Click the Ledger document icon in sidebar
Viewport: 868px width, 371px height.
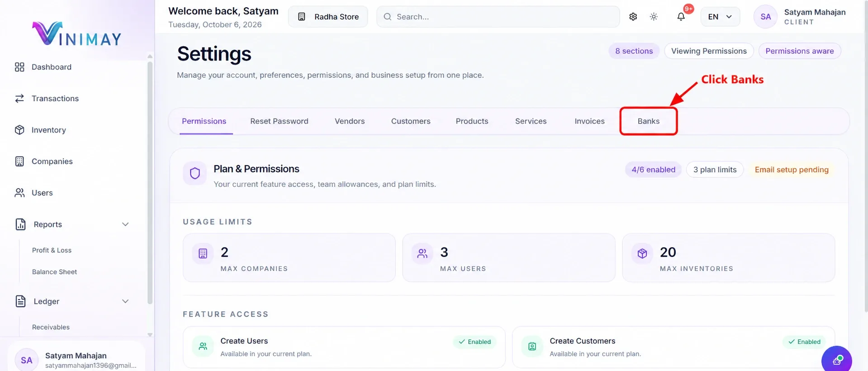[x=20, y=301]
